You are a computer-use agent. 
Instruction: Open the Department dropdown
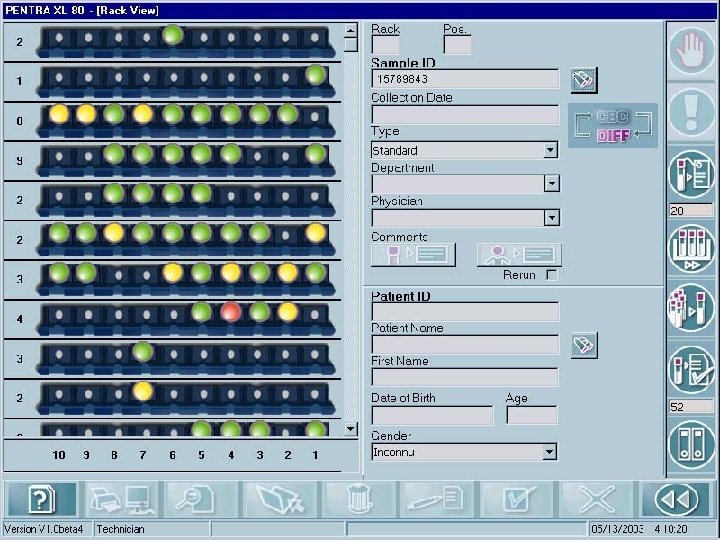(x=551, y=184)
